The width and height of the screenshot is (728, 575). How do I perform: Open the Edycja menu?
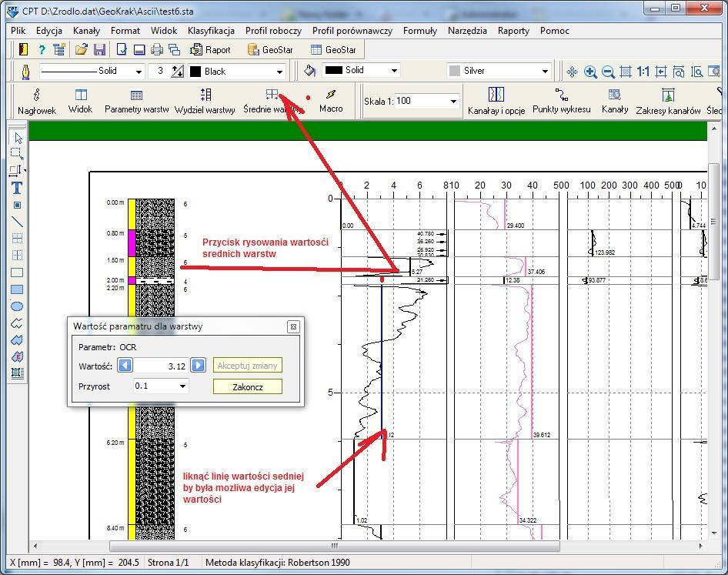[49, 31]
